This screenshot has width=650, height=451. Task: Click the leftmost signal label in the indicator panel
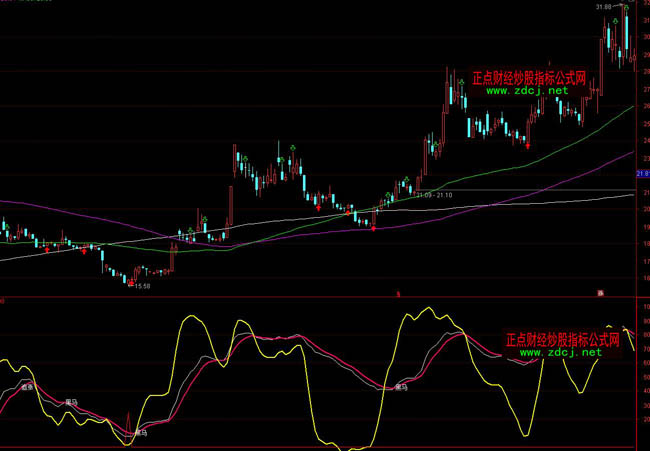click(28, 386)
